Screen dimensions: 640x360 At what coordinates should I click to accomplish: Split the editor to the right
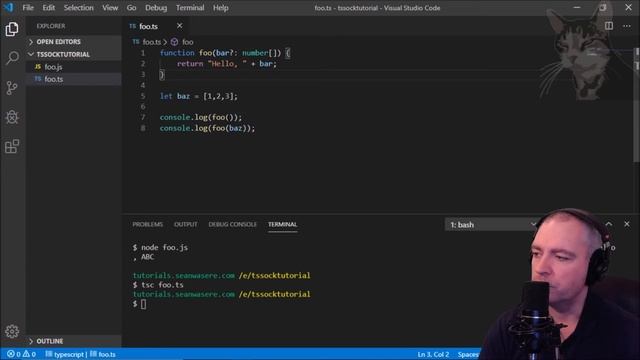click(609, 26)
